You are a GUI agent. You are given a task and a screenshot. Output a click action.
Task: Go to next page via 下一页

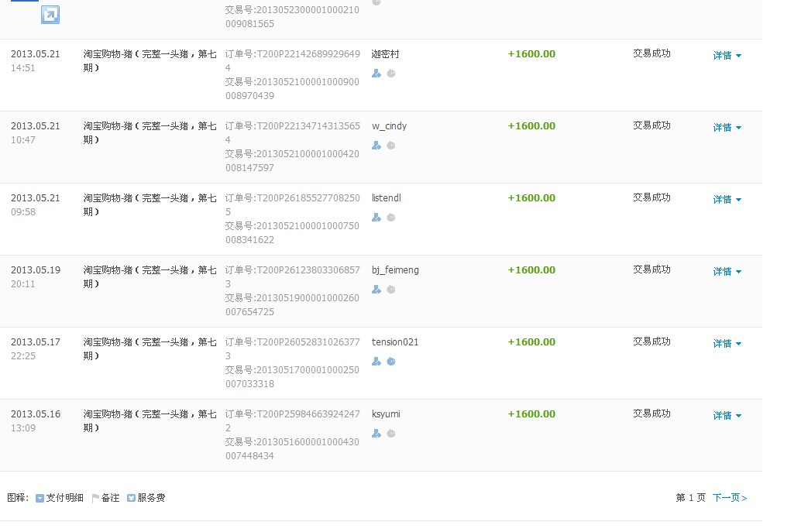(x=729, y=498)
